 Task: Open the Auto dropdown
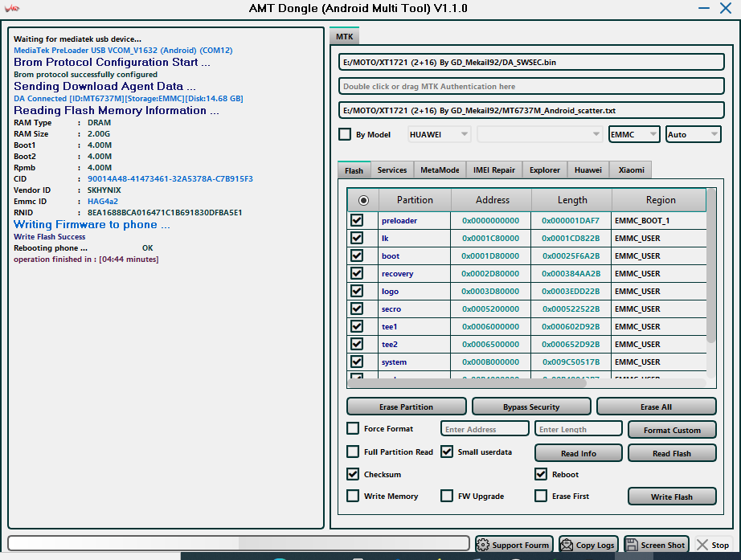click(693, 134)
